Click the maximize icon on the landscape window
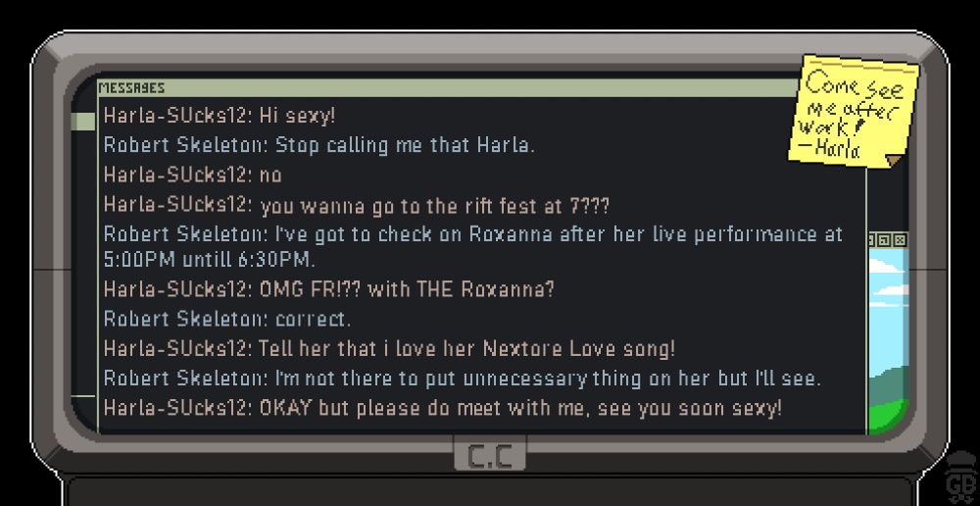980x506 pixels. (x=886, y=240)
